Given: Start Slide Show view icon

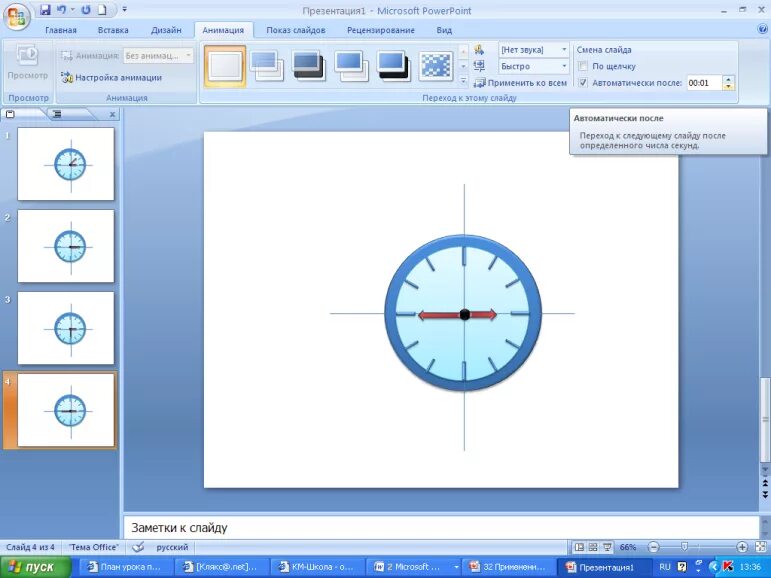Looking at the screenshot, I should [x=607, y=547].
